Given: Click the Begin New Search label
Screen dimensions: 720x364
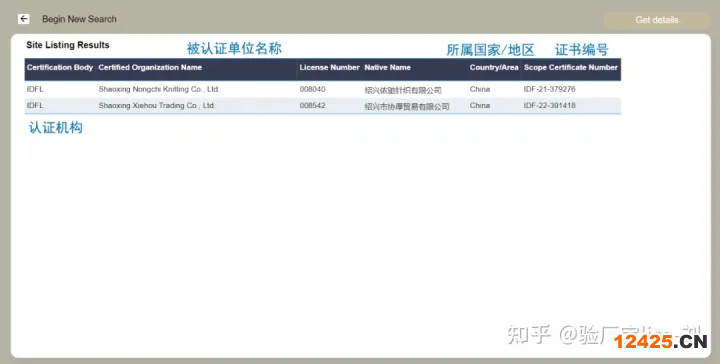Looking at the screenshot, I should click(79, 19).
